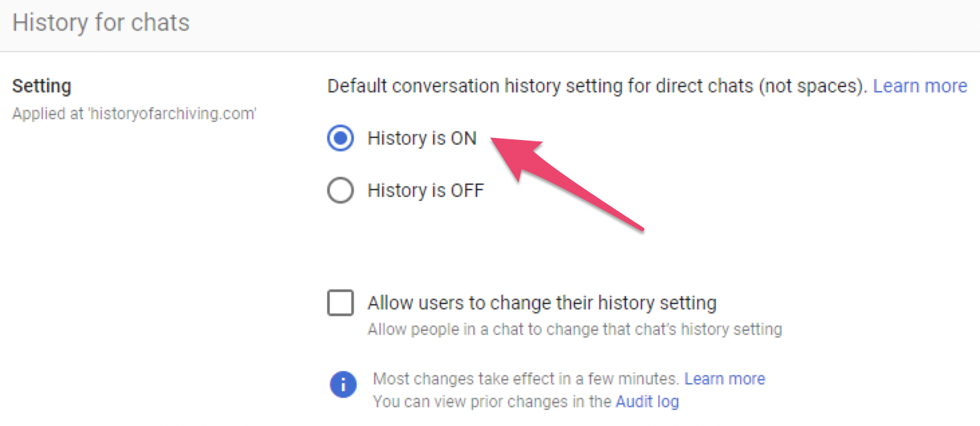Open Learn more link after 'few minutes' note
980x426 pixels.
725,379
